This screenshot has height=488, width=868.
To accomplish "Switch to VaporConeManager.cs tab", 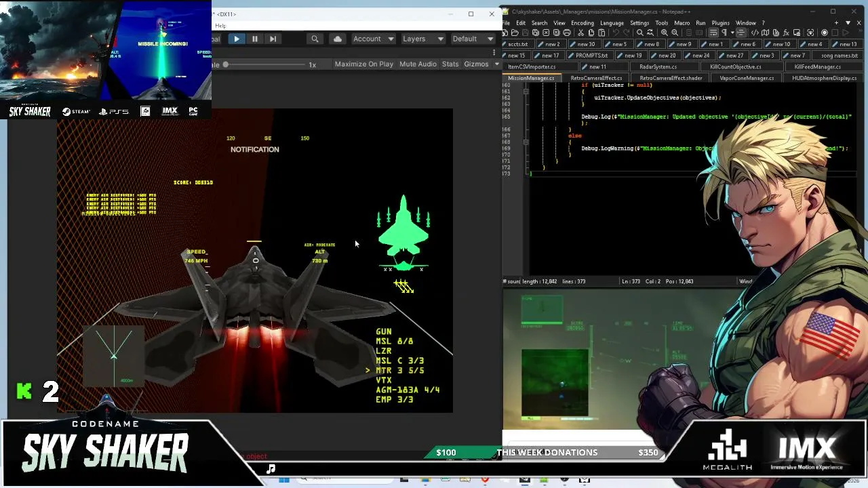I will 746,78.
